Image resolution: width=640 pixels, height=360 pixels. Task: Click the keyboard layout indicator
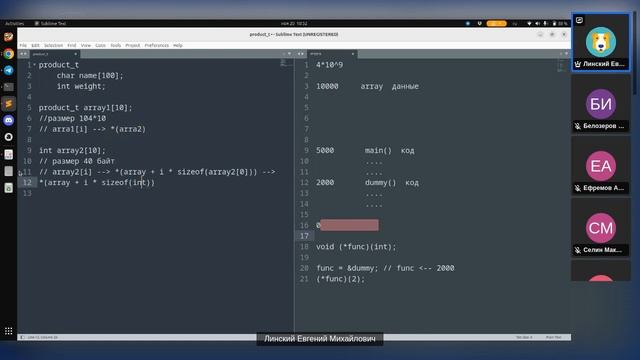[x=515, y=24]
